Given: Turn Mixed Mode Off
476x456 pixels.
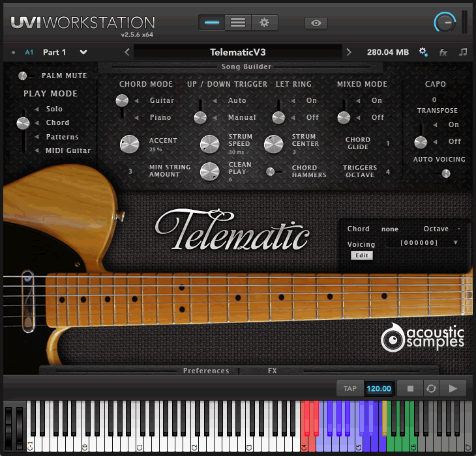Looking at the screenshot, I should tap(378, 117).
